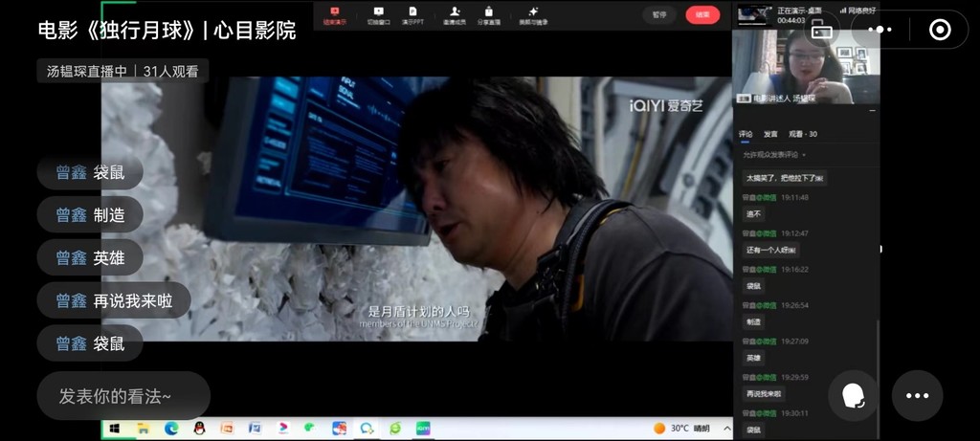Click the 网络良好 network status indicator
The width and height of the screenshot is (980, 441).
pos(857,11)
